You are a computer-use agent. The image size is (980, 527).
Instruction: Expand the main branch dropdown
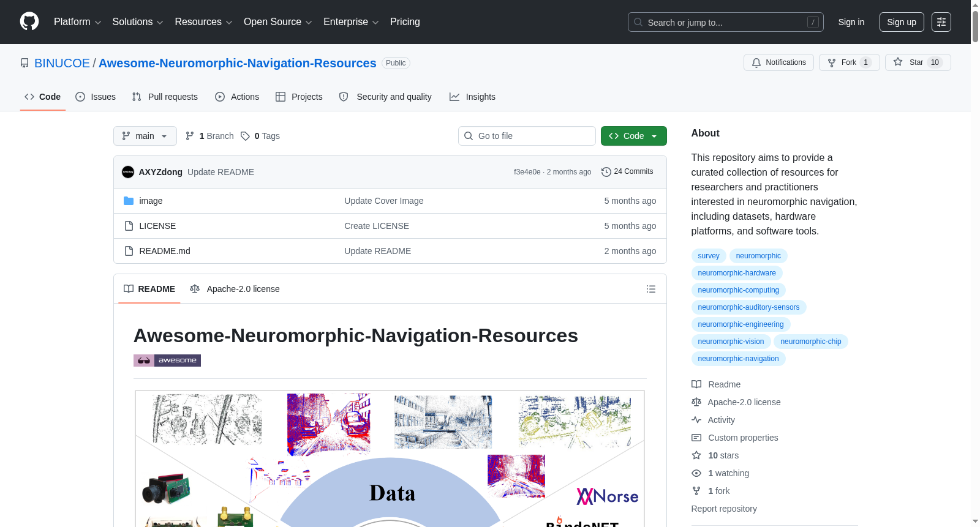coord(145,136)
